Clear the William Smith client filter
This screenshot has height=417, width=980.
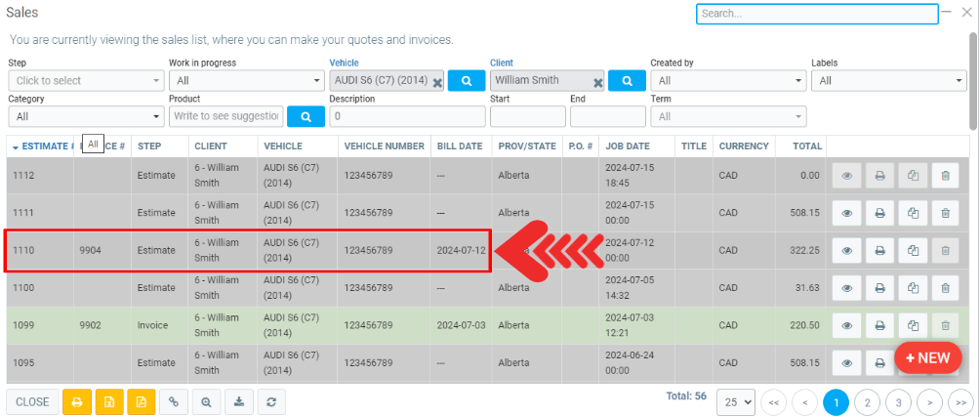pyautogui.click(x=597, y=82)
